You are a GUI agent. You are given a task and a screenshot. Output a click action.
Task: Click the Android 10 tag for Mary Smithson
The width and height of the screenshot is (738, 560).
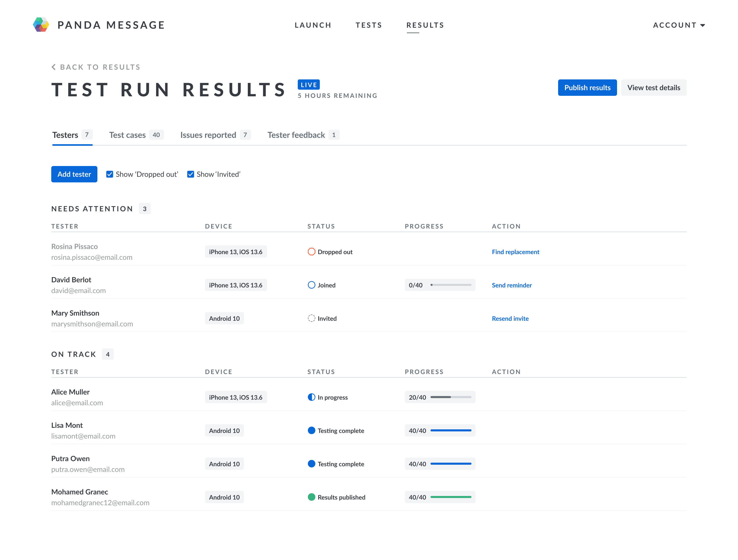pos(224,318)
